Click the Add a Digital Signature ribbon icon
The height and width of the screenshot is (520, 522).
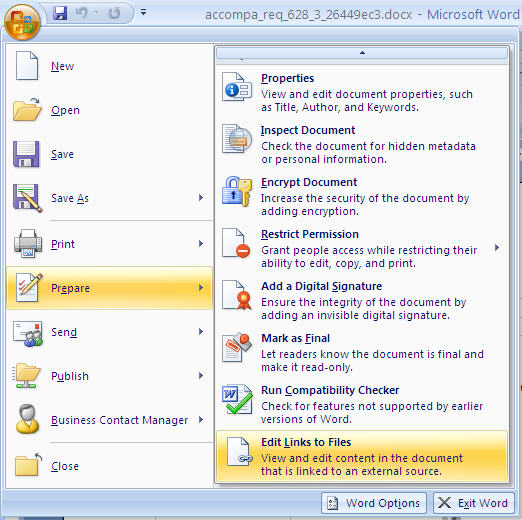tap(237, 295)
